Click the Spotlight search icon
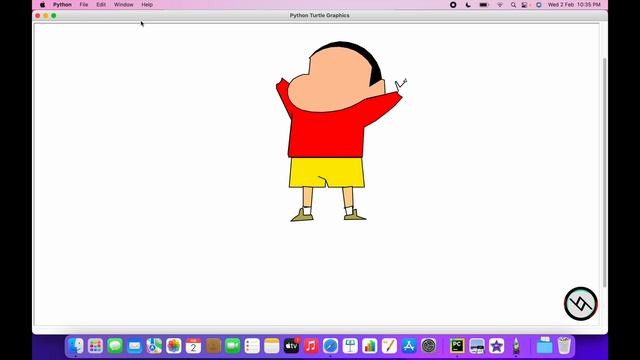640x360 pixels. pos(513,5)
